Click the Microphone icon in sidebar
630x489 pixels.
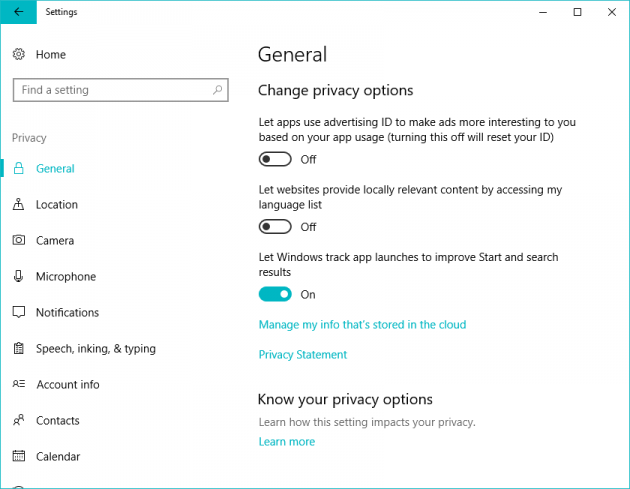pos(18,276)
